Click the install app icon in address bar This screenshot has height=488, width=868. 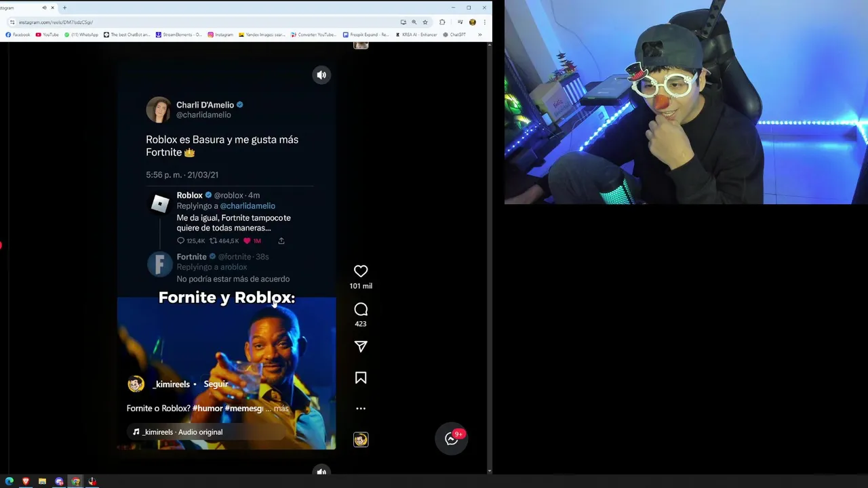[x=403, y=22]
